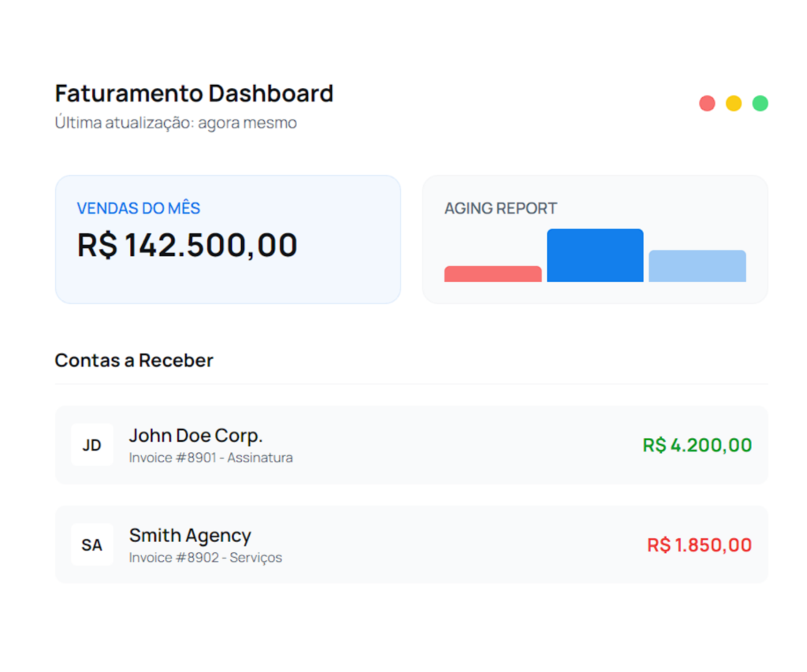Click the Aging Report heading

tap(500, 209)
